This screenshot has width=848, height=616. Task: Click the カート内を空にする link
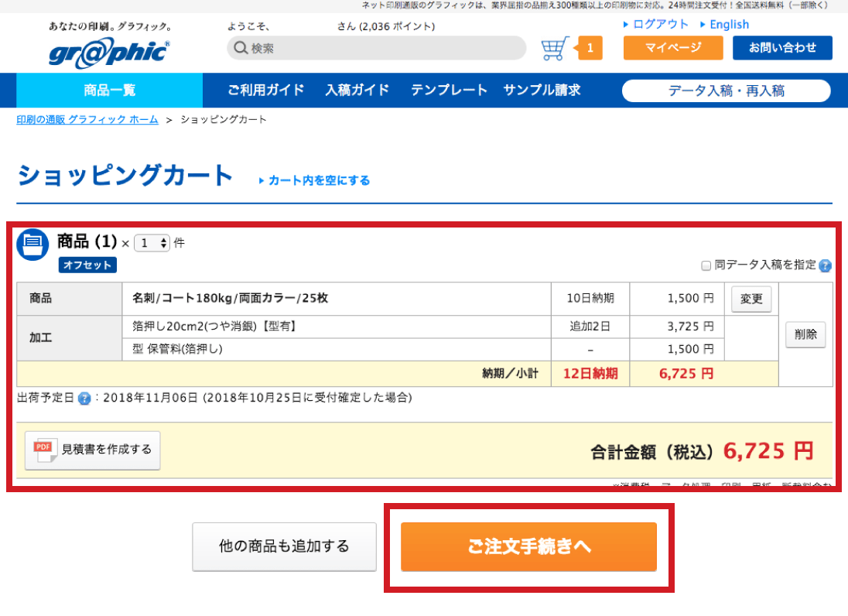(318, 180)
